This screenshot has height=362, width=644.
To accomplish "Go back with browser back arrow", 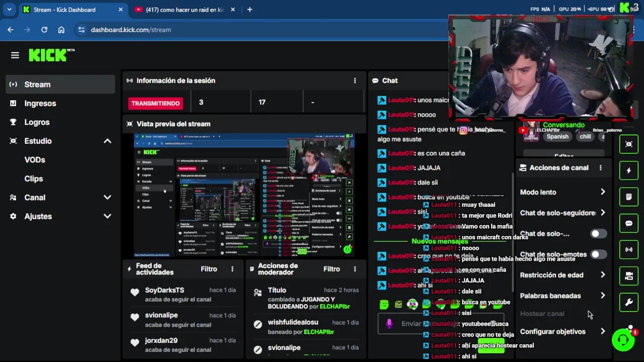I will coord(11,30).
